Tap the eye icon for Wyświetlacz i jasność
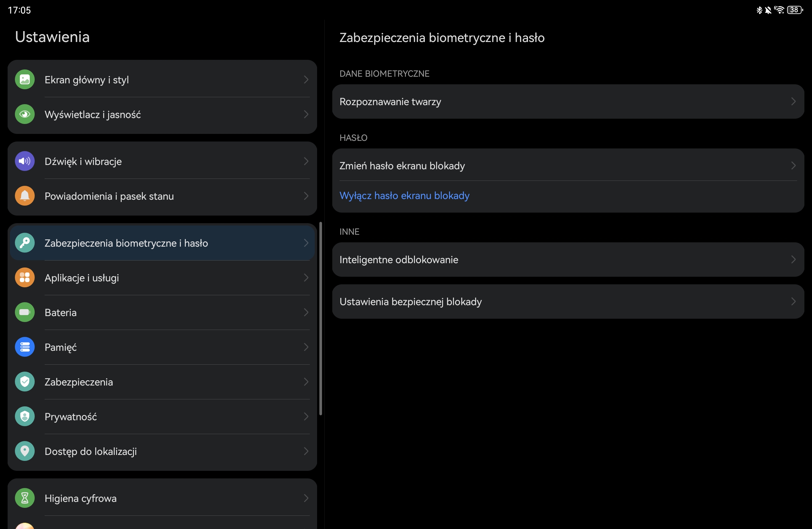The image size is (812, 529). [x=24, y=114]
